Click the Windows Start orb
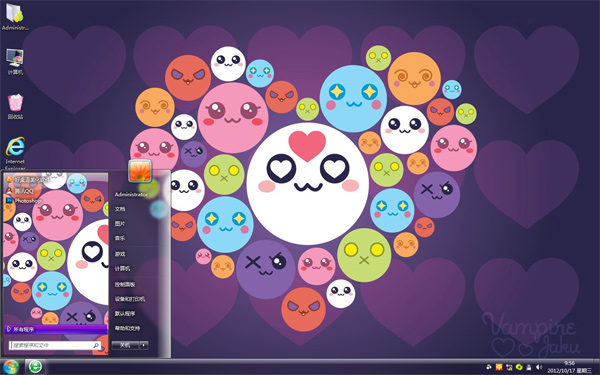The height and width of the screenshot is (375, 600). point(11,367)
